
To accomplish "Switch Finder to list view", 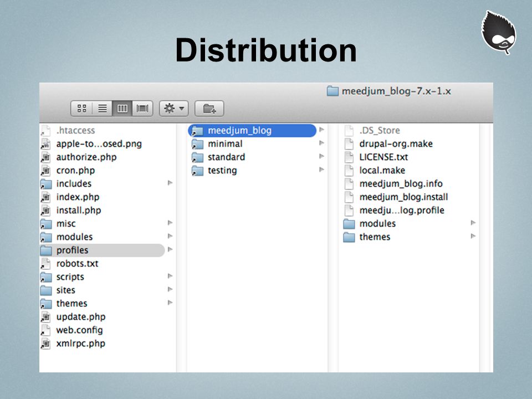I will [102, 109].
